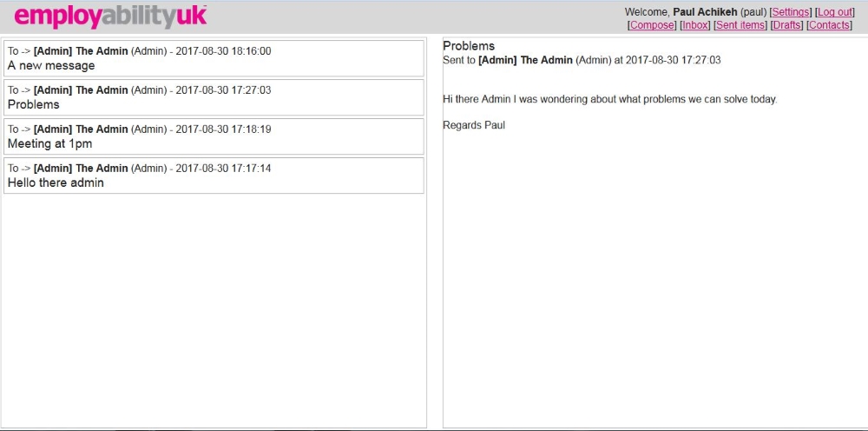Compose a new message

[x=651, y=25]
